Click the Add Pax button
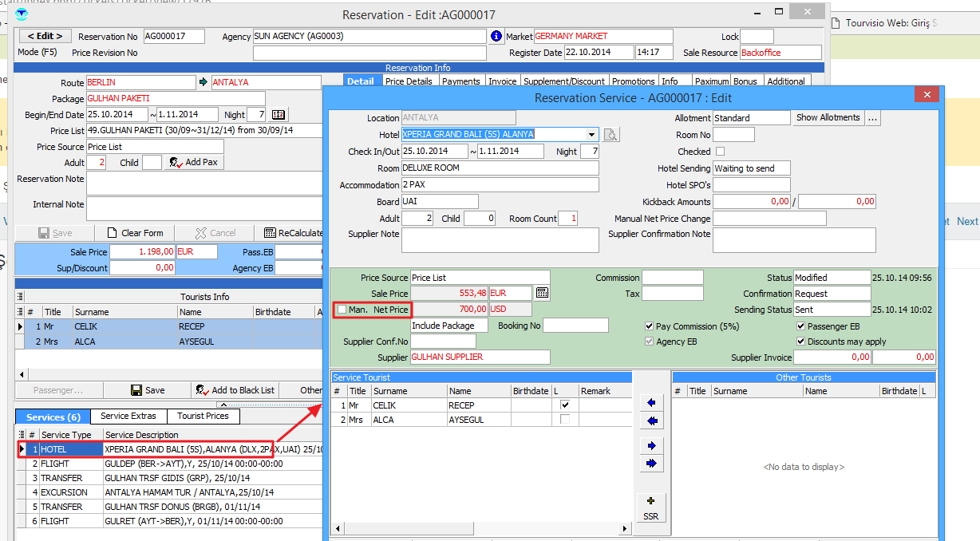980x541 pixels. (x=196, y=163)
